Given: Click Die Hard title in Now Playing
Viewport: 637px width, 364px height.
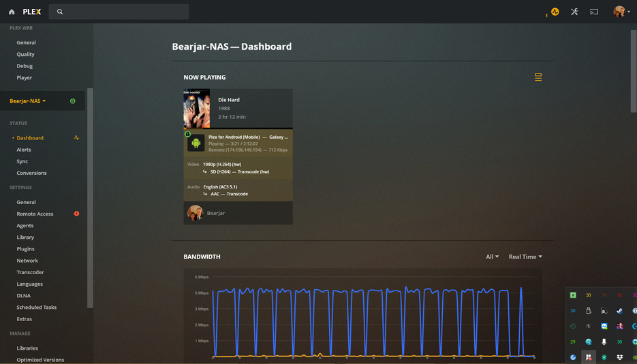Looking at the screenshot, I should 229,100.
